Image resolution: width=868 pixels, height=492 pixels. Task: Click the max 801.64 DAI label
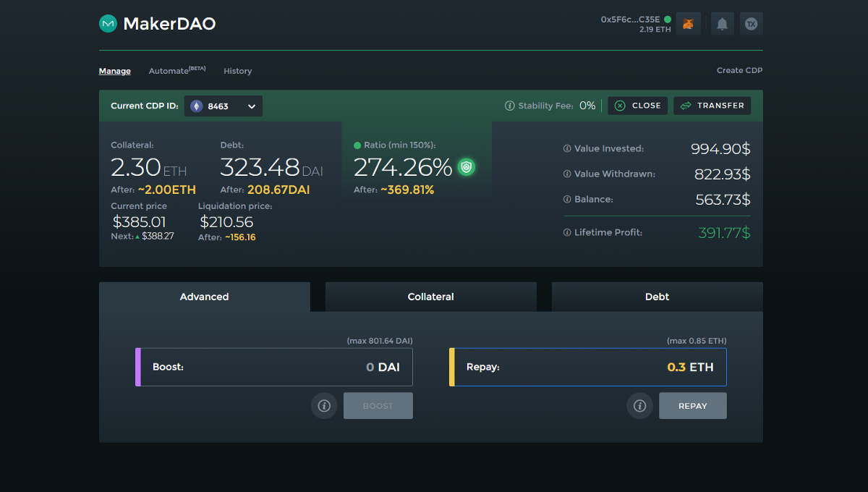(x=380, y=341)
